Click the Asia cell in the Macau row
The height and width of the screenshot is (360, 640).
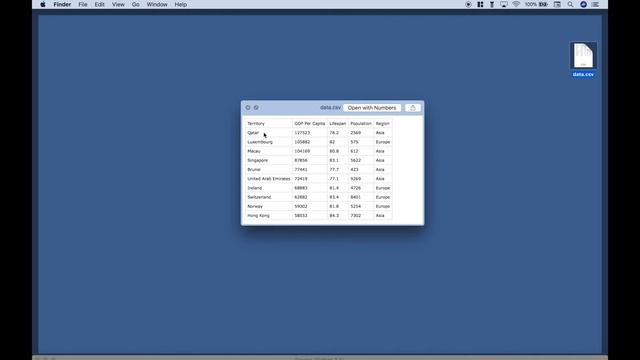383,151
